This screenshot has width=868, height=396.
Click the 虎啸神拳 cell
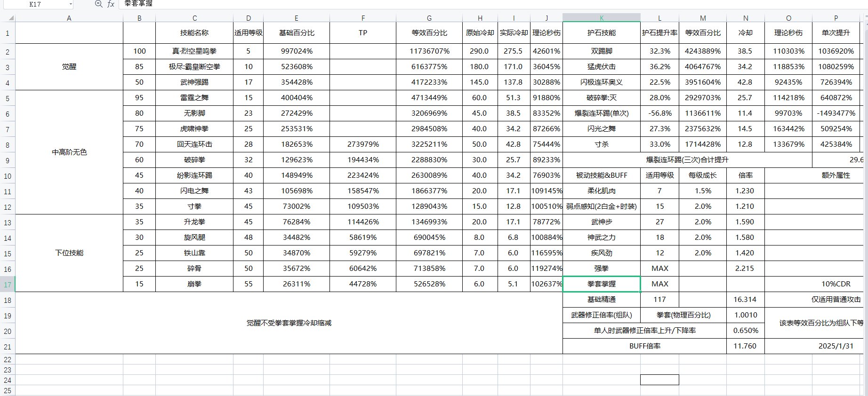tap(194, 129)
